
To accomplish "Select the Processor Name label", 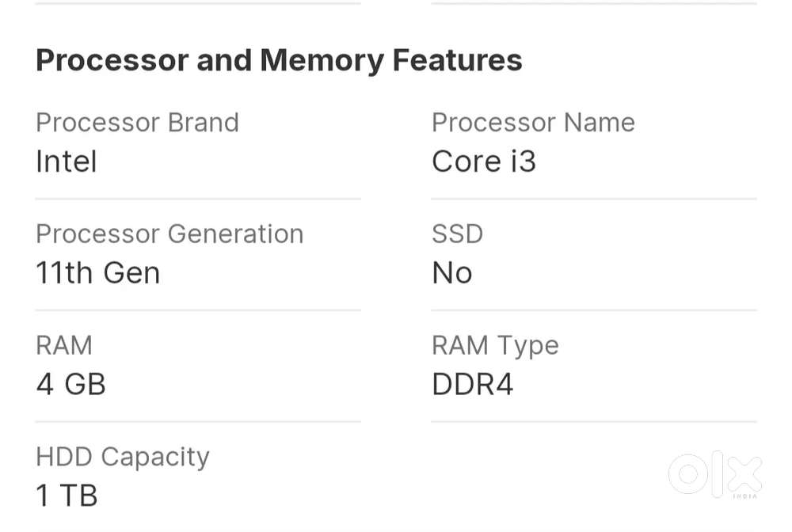I will 533,123.
